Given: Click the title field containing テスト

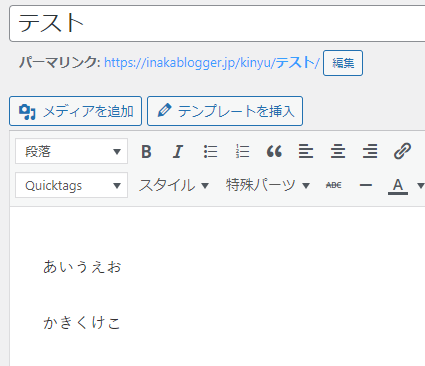Looking at the screenshot, I should click(217, 23).
